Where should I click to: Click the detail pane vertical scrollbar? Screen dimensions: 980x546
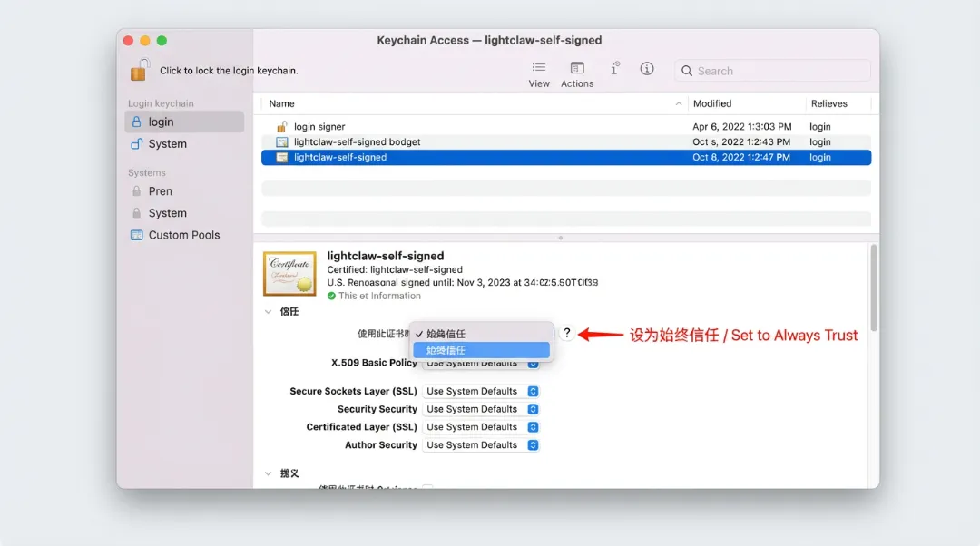[x=874, y=288]
